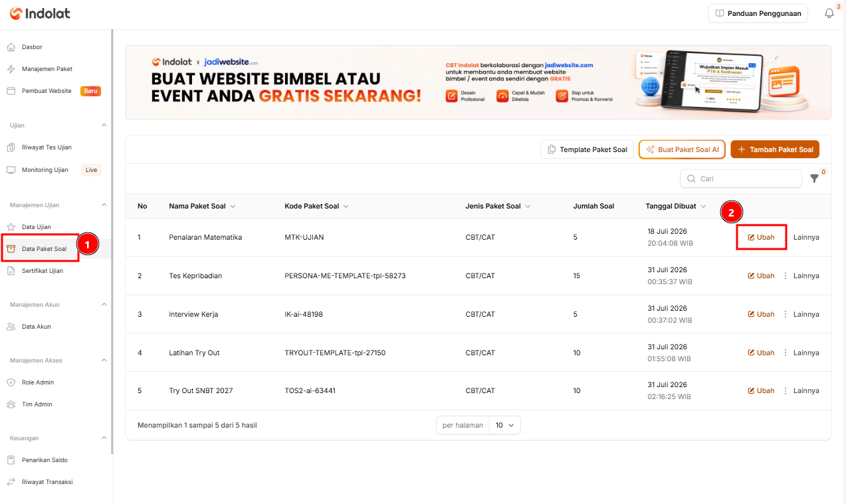The image size is (846, 504).
Task: Focus the Cari search field
Action: pyautogui.click(x=741, y=179)
